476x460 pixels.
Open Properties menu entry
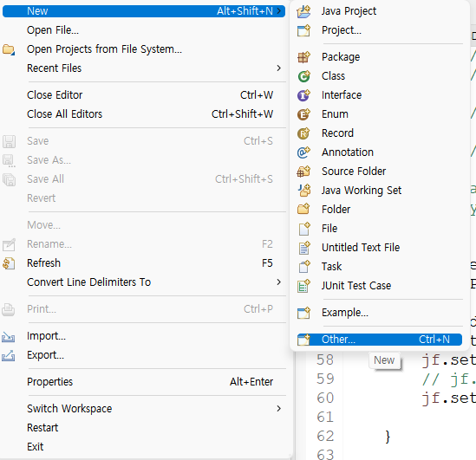pos(144,382)
